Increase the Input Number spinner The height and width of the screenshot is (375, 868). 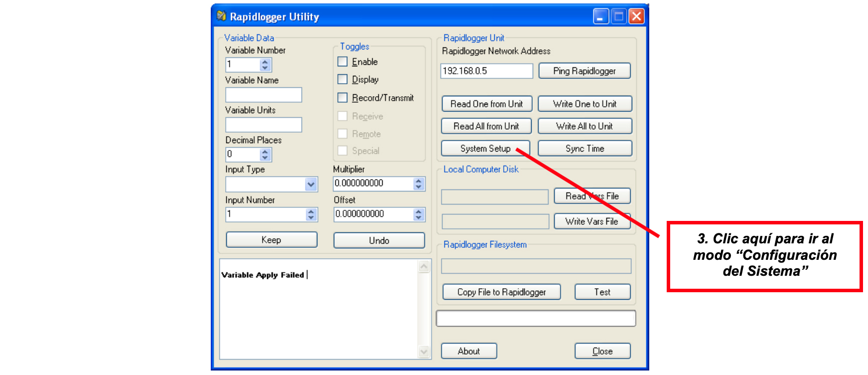point(311,211)
